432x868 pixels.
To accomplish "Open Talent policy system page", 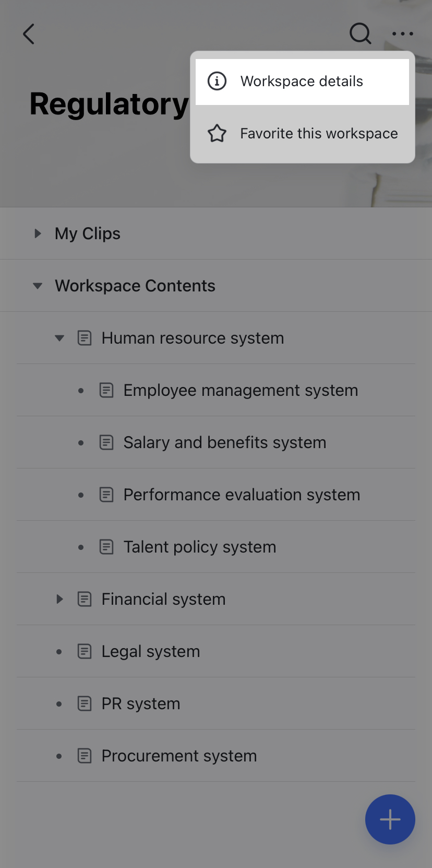I will (199, 547).
